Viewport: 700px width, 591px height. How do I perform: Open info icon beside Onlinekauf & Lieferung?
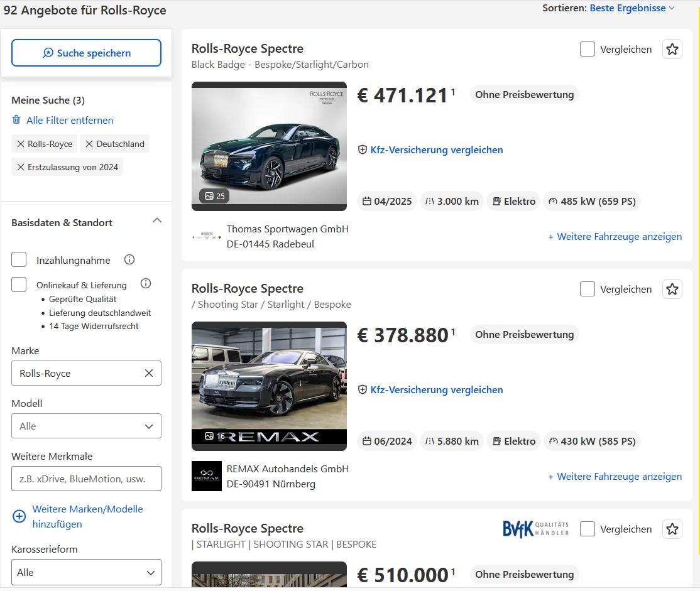[x=146, y=283]
